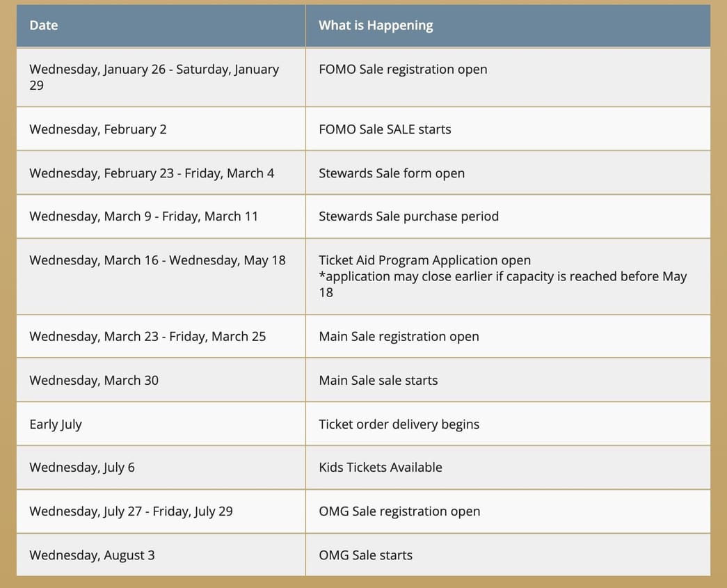Screen dimensions: 727x588
Task: Click the Stewards Sale purchase period text
Action: [408, 216]
